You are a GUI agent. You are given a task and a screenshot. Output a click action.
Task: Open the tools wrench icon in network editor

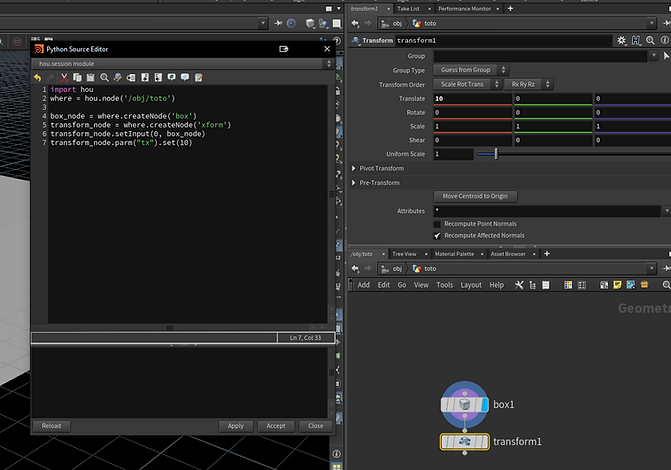point(519,285)
